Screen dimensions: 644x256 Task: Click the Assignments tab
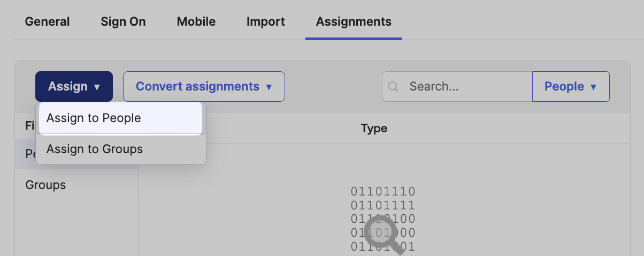coord(354,22)
